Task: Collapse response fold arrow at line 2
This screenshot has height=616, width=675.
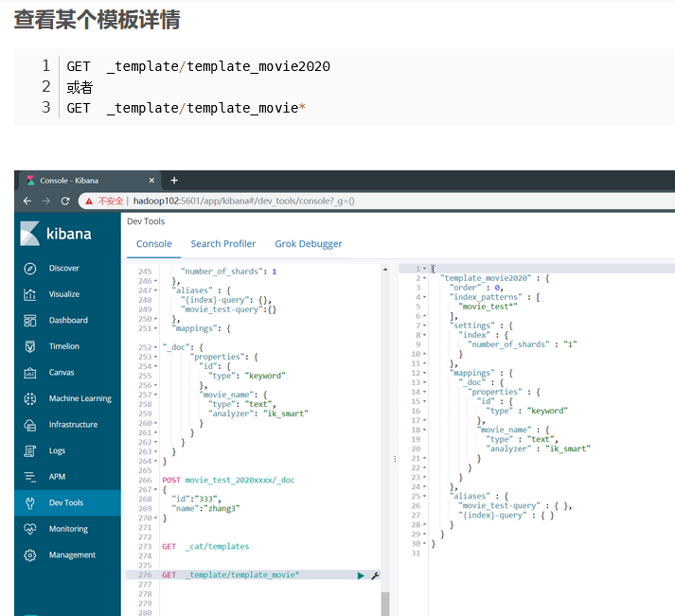Action: pos(424,279)
